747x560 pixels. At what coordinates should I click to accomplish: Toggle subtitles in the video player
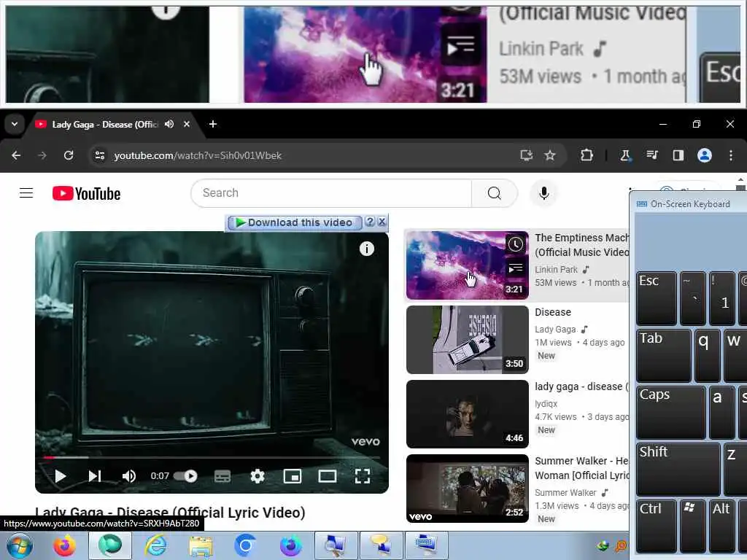point(222,475)
